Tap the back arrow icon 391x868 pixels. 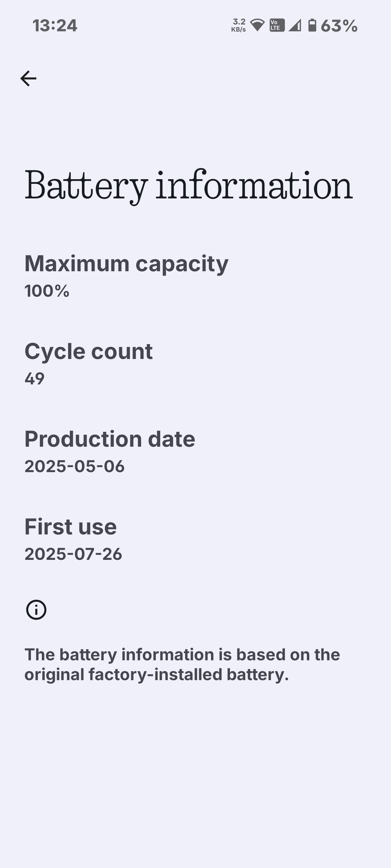point(28,78)
